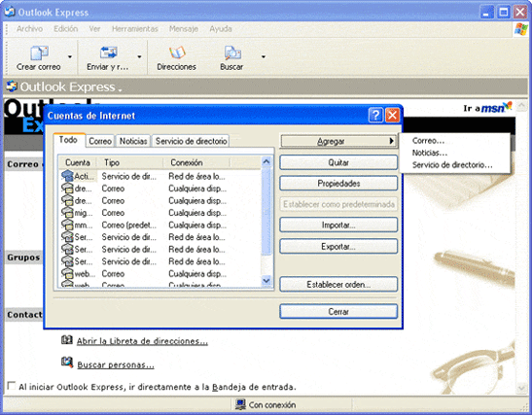This screenshot has height=415, width=532.
Task: Open the Mensaje menu
Action: coord(184,29)
